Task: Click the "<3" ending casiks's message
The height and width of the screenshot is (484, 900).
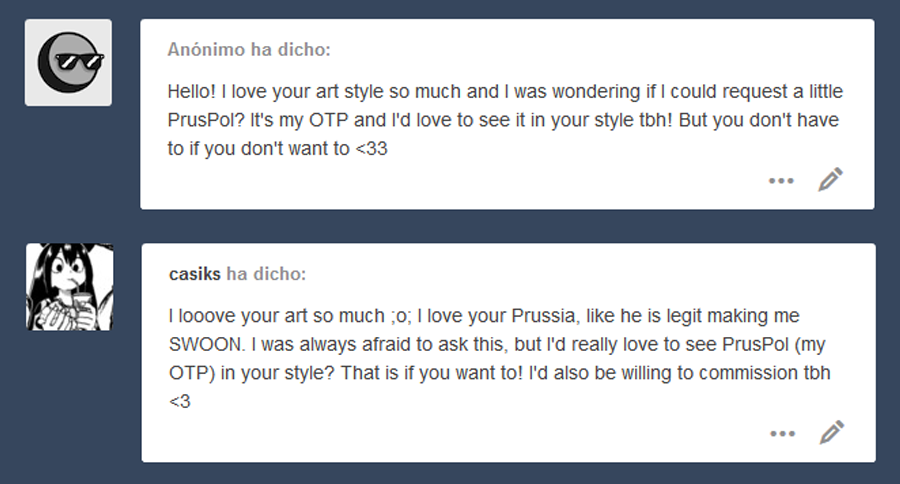Action: point(179,403)
